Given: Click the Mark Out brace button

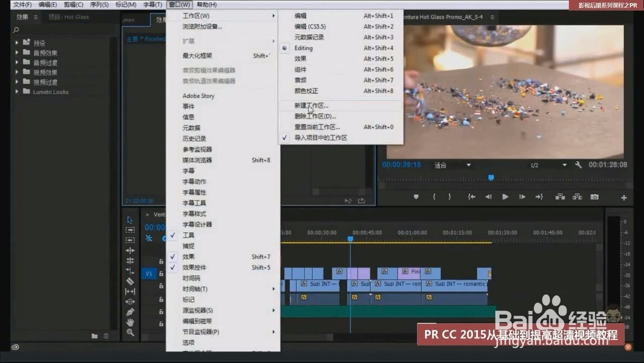Looking at the screenshot, I should [450, 197].
